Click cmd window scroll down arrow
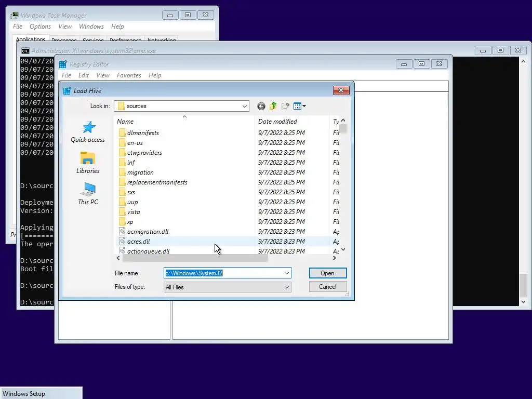 coord(524,302)
